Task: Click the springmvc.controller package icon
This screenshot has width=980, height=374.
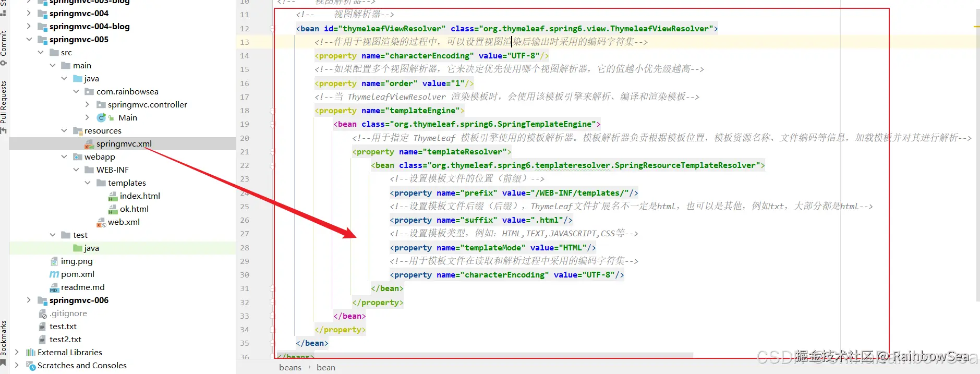Action: (x=101, y=105)
